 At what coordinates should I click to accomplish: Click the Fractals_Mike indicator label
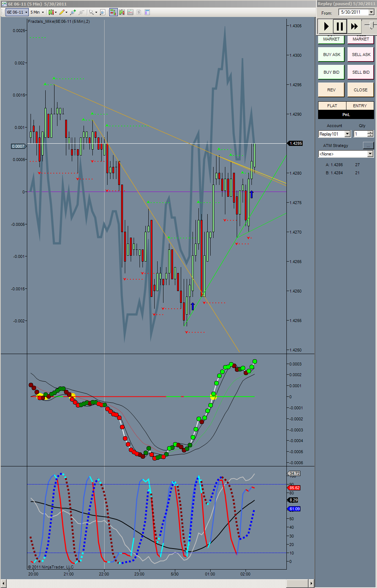(59, 21)
